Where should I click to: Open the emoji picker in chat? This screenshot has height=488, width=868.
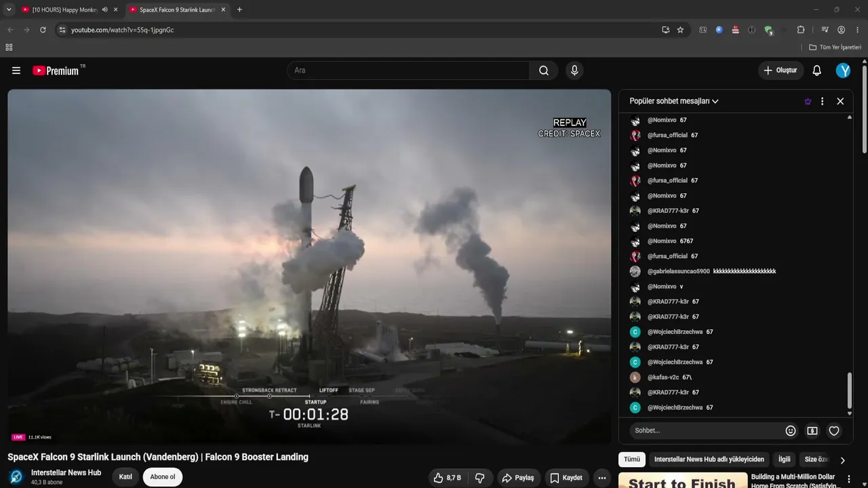pyautogui.click(x=791, y=430)
